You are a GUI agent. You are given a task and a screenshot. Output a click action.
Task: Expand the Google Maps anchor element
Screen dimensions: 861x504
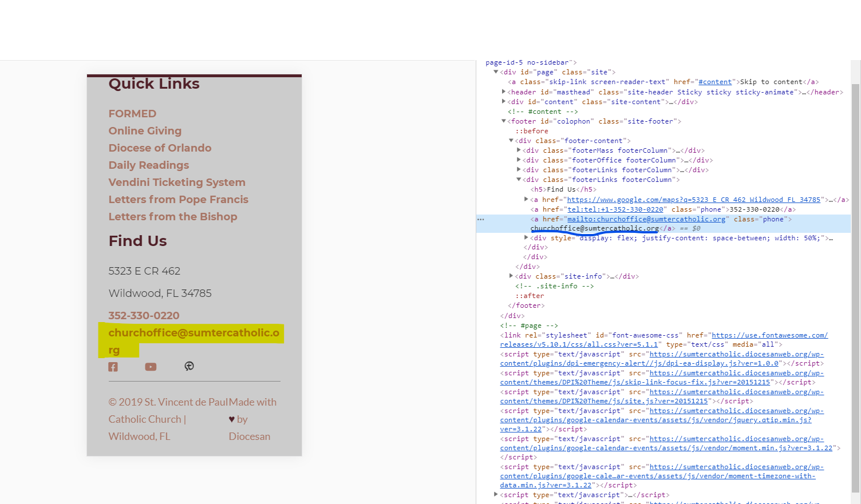[526, 200]
